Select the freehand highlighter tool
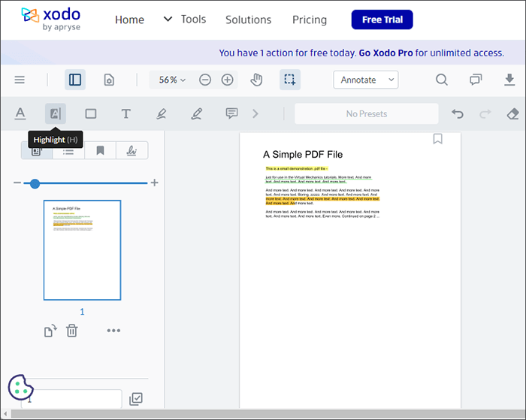The image size is (526, 420). click(162, 113)
